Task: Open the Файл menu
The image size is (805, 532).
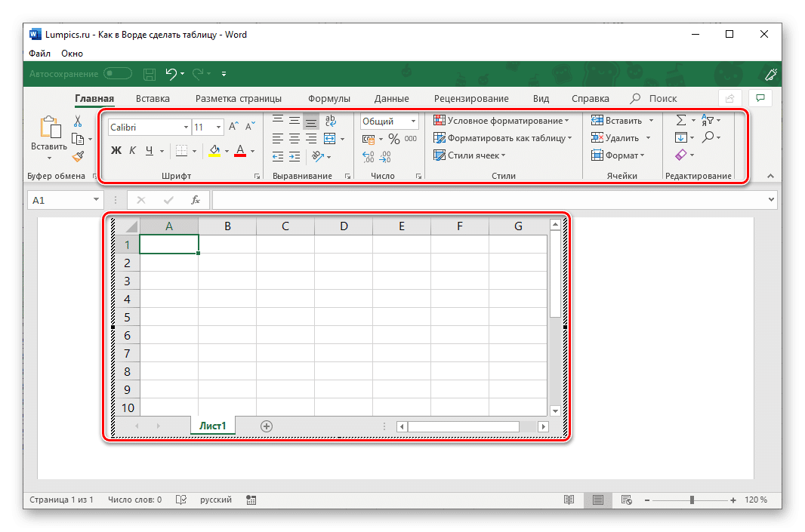Action: click(39, 53)
